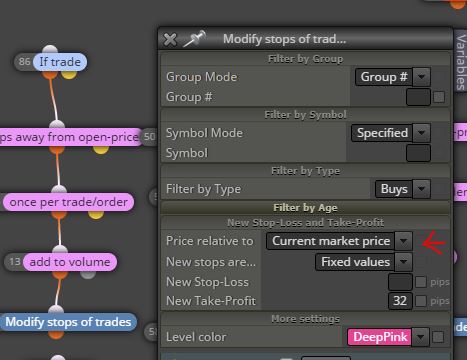Click the 50 badge on the open-price block
467x360 pixels.
149,137
